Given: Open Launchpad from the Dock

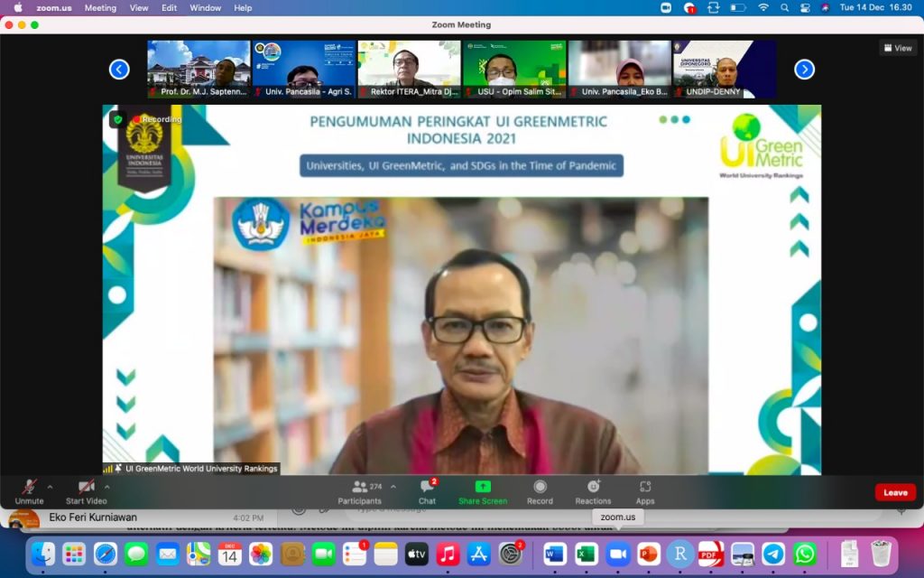Looking at the screenshot, I should click(x=74, y=554).
